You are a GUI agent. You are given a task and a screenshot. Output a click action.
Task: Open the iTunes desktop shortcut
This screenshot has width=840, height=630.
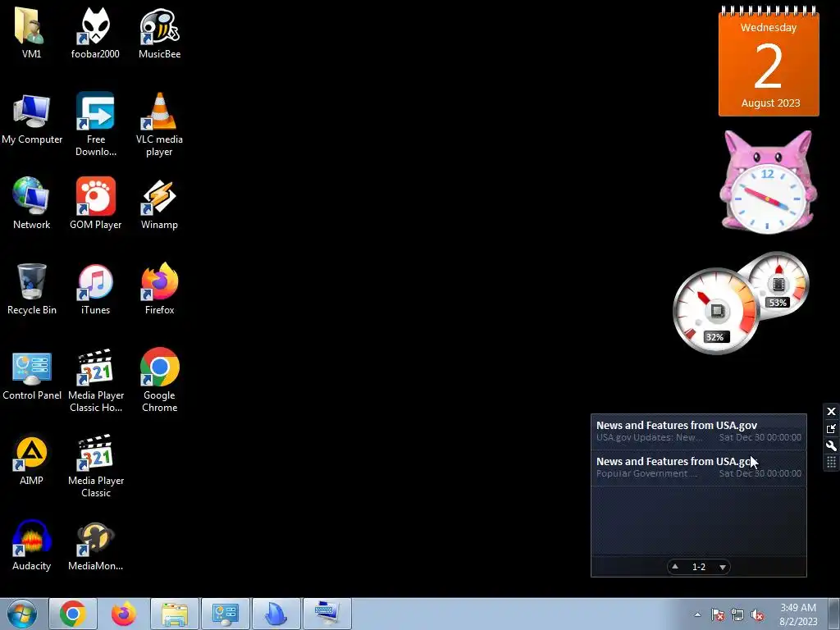(95, 290)
